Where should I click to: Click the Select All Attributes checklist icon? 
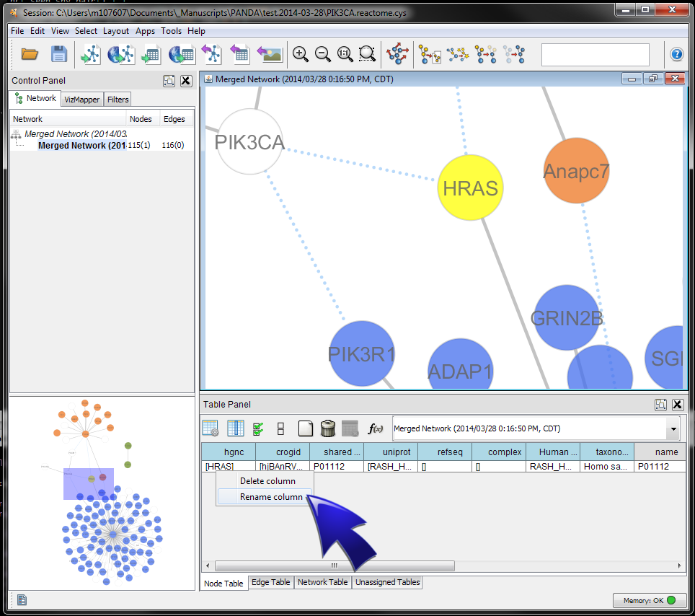[x=258, y=428]
